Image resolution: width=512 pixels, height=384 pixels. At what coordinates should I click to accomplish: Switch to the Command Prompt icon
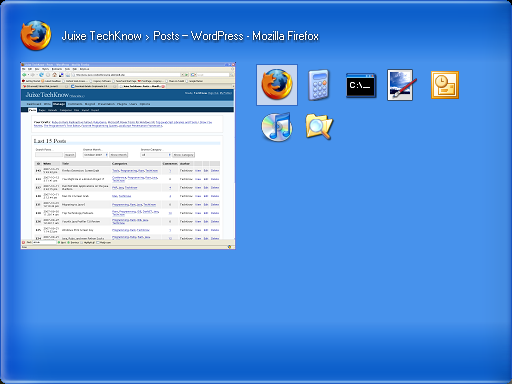pos(361,85)
